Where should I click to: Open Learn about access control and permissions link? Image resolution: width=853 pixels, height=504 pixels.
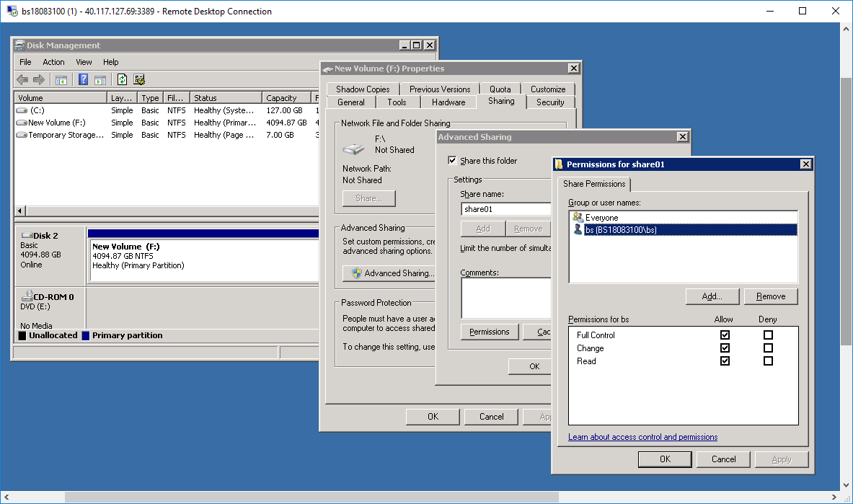coord(642,437)
